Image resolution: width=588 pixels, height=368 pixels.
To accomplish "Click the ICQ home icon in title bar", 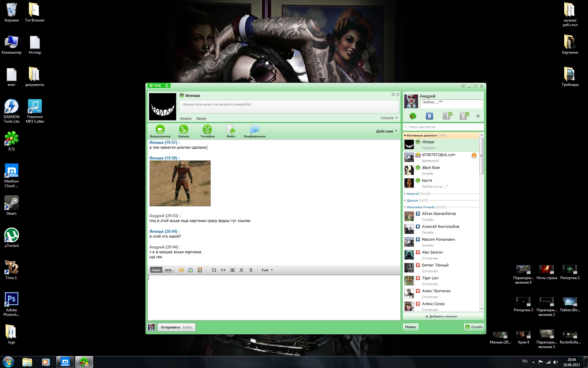I will point(167,85).
